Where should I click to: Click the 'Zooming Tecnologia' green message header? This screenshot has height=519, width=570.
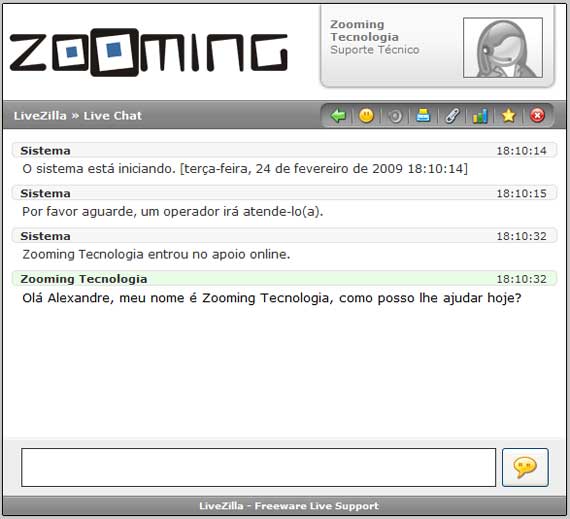284,279
